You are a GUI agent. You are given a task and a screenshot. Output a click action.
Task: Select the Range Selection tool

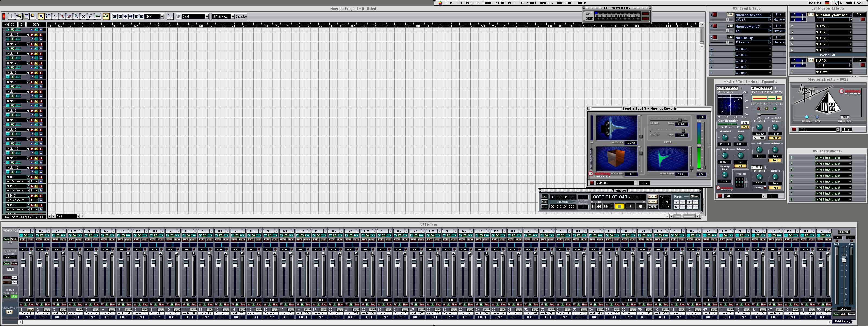coord(48,16)
